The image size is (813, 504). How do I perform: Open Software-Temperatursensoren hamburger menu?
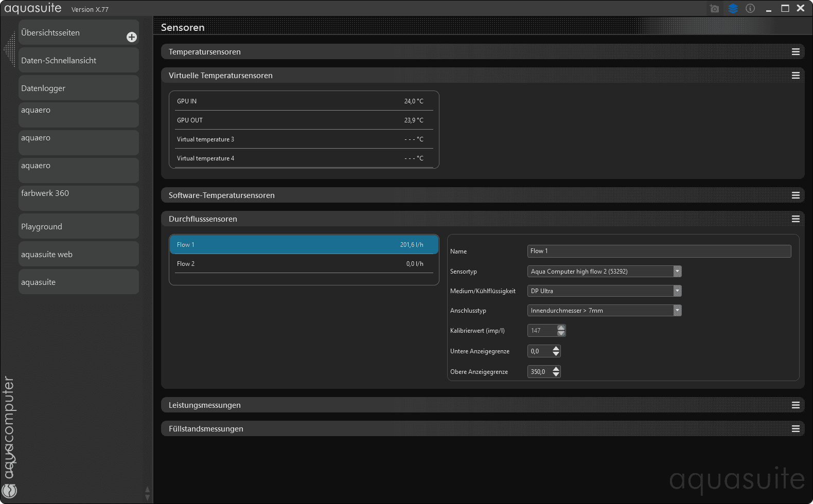tap(796, 195)
